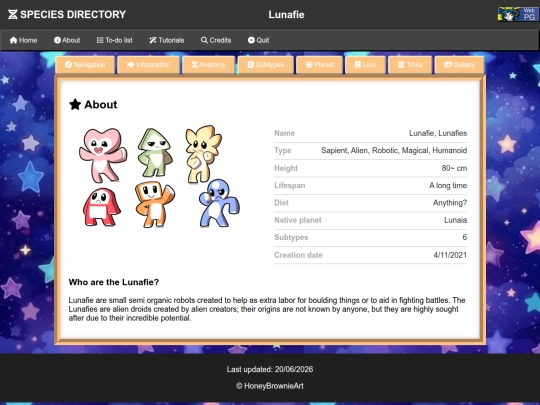
Task: Select the Quit menu item
Action: pyautogui.click(x=258, y=40)
